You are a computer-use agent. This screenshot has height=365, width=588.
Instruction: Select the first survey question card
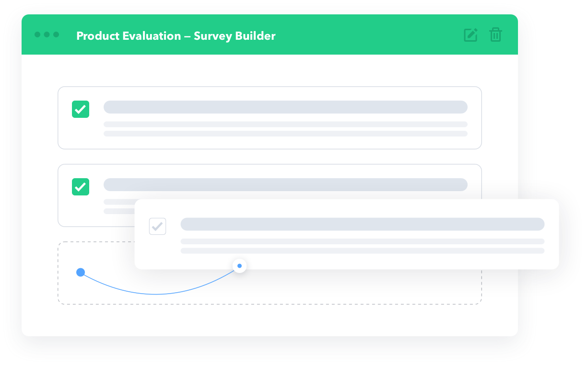click(x=270, y=118)
